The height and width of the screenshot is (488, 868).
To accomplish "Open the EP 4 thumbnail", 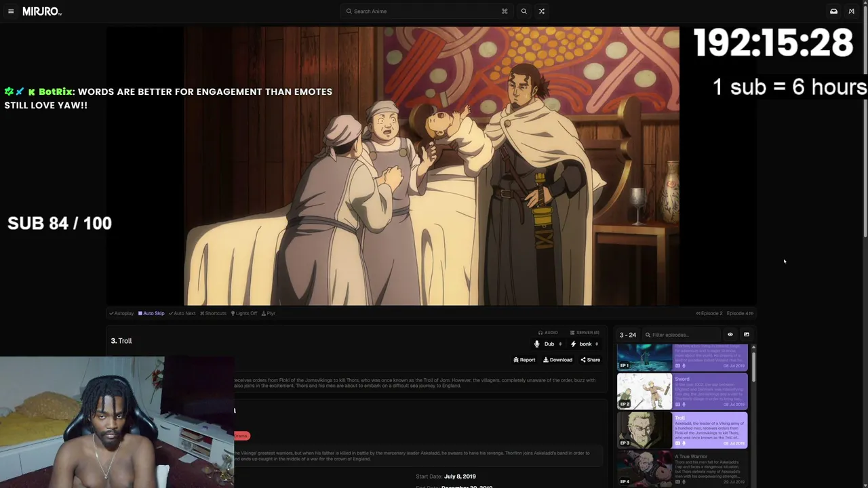I will pyautogui.click(x=644, y=468).
